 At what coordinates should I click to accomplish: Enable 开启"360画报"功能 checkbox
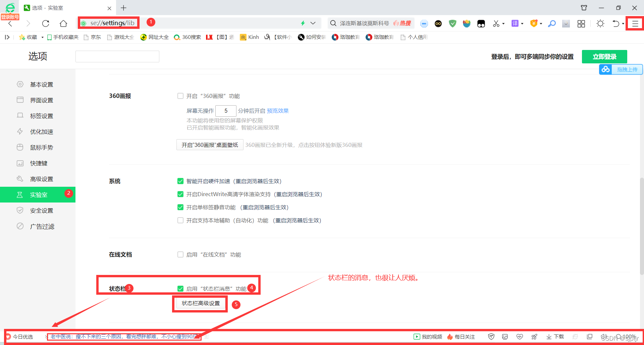coord(180,96)
